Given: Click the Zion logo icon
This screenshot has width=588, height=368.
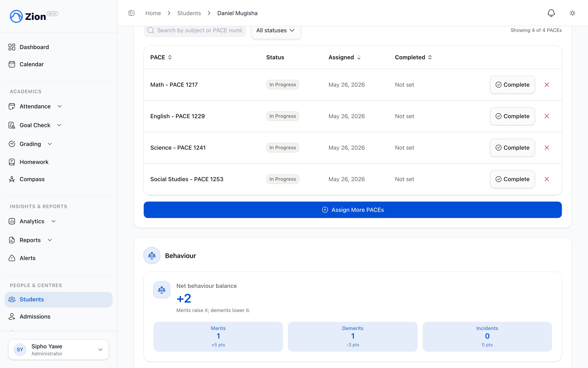Looking at the screenshot, I should click(16, 16).
